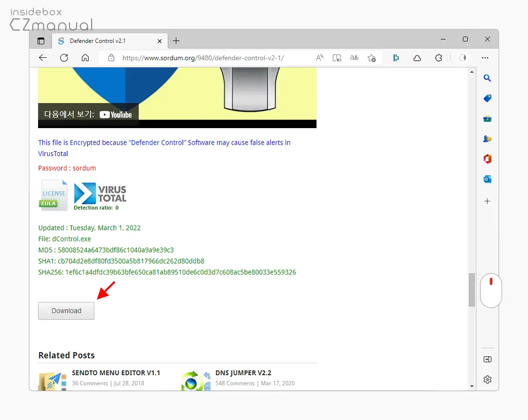Viewport: 528px width, 420px height.
Task: Open the sidebar settings gear
Action: coord(487,380)
